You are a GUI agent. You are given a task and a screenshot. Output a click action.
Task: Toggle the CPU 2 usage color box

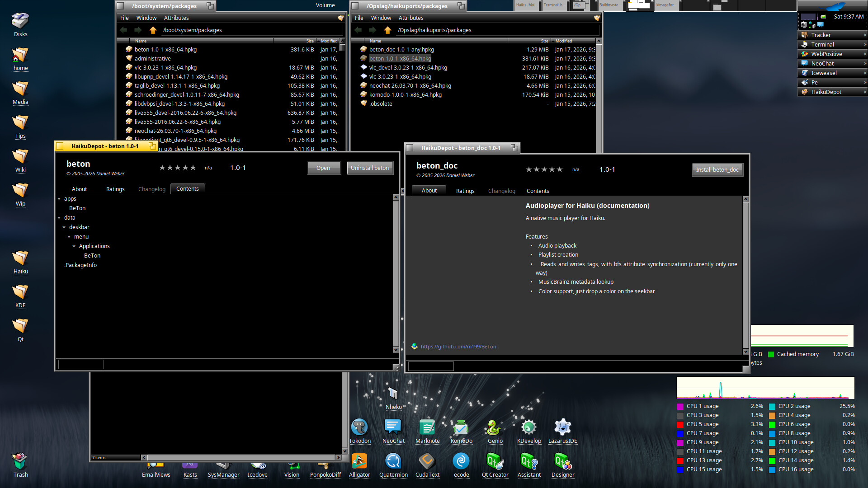[x=772, y=406]
